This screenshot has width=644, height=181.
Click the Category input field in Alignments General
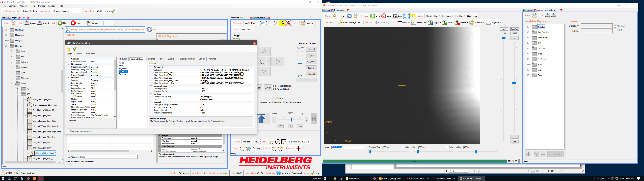tap(597, 26)
